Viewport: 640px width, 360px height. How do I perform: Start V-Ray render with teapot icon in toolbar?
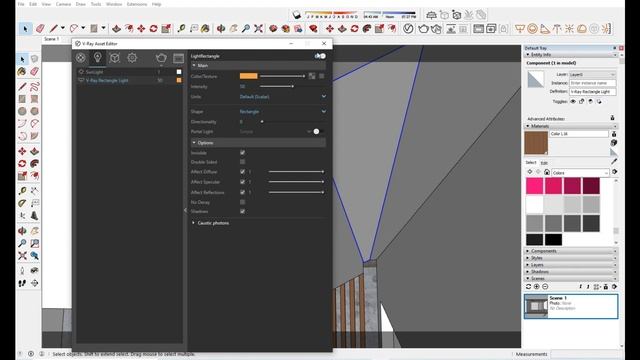tap(423, 29)
